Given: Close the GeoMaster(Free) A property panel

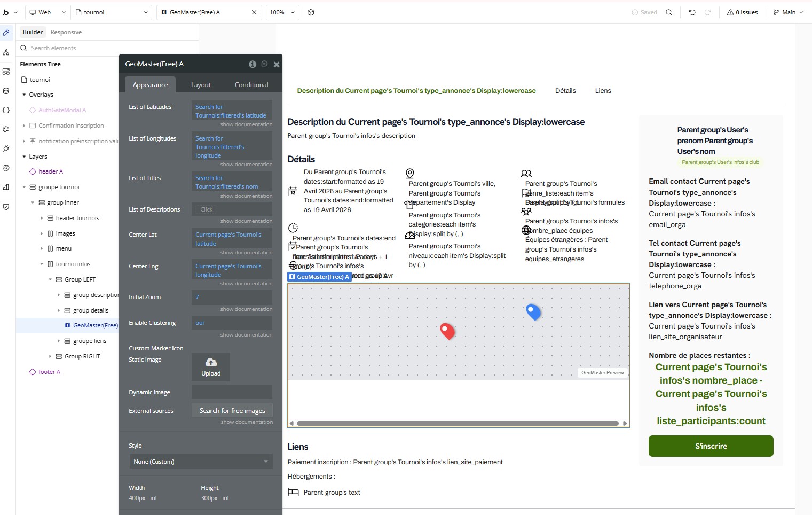Looking at the screenshot, I should pyautogui.click(x=277, y=64).
